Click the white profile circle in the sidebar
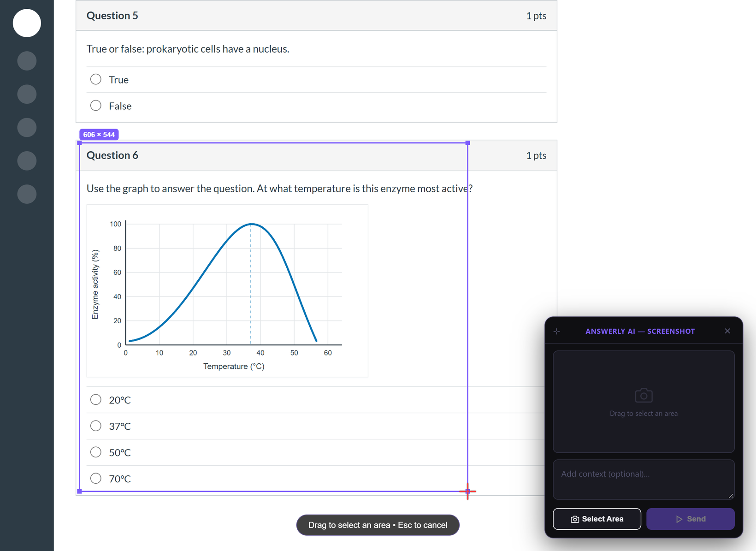Screen dimensions: 756x551 27,23
